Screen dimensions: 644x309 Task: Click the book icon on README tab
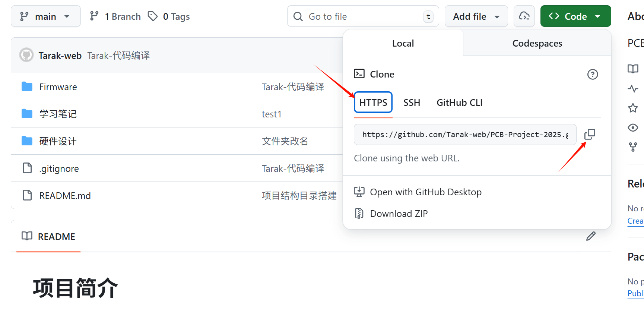click(27, 236)
